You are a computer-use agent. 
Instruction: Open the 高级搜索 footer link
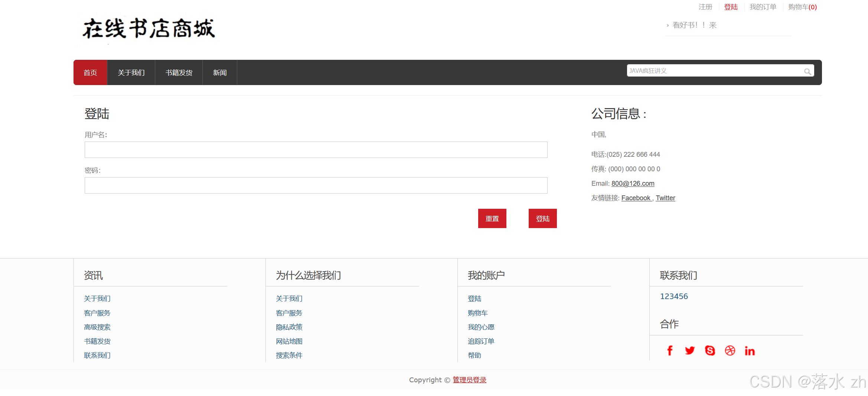97,327
